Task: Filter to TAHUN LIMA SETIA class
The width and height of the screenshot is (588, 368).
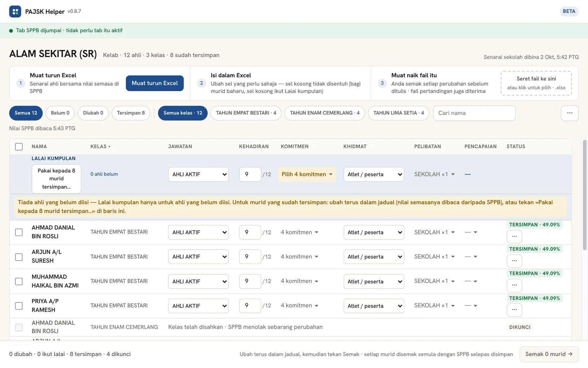Action: (x=399, y=113)
